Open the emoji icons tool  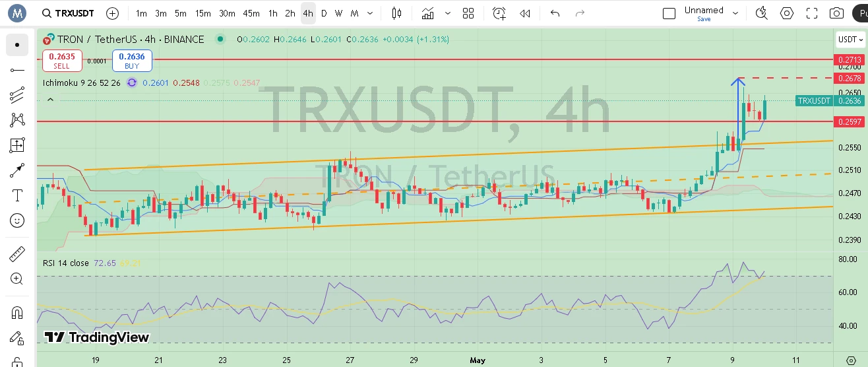click(x=17, y=220)
